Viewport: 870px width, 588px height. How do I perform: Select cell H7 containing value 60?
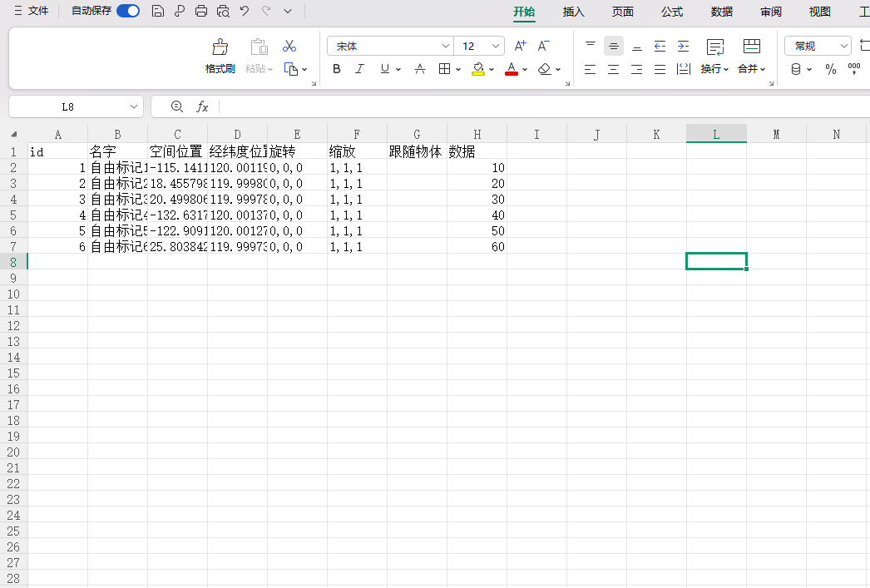point(477,247)
